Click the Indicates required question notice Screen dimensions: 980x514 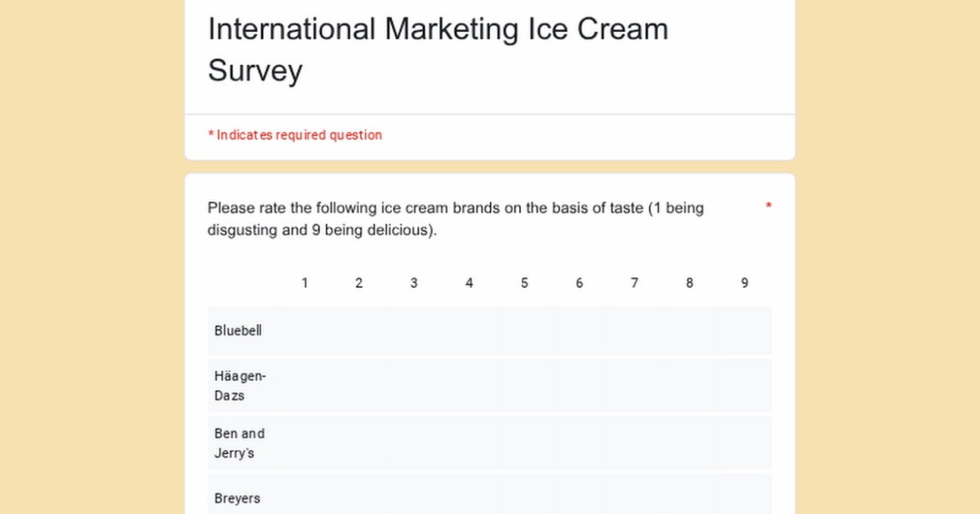tap(295, 135)
